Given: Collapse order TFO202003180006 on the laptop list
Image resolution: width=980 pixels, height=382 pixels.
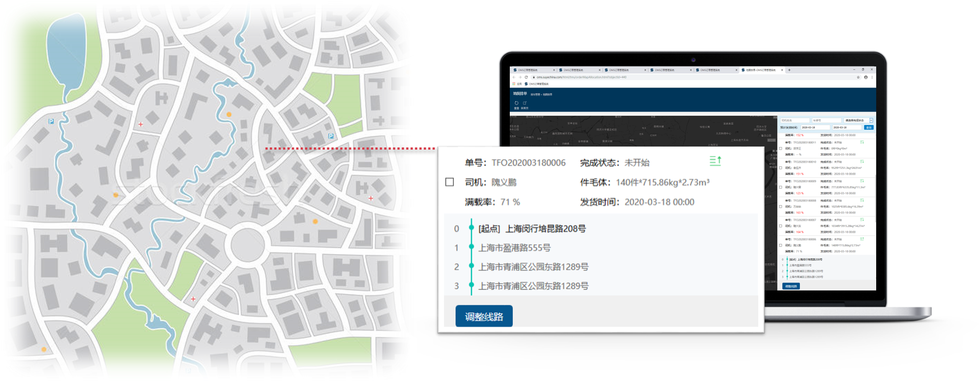Looking at the screenshot, I should click(x=862, y=239).
